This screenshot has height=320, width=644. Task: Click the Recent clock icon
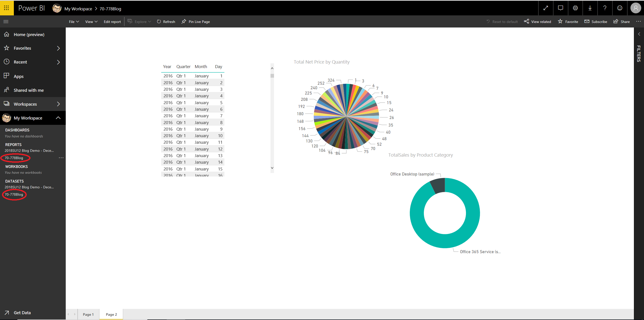pyautogui.click(x=7, y=62)
